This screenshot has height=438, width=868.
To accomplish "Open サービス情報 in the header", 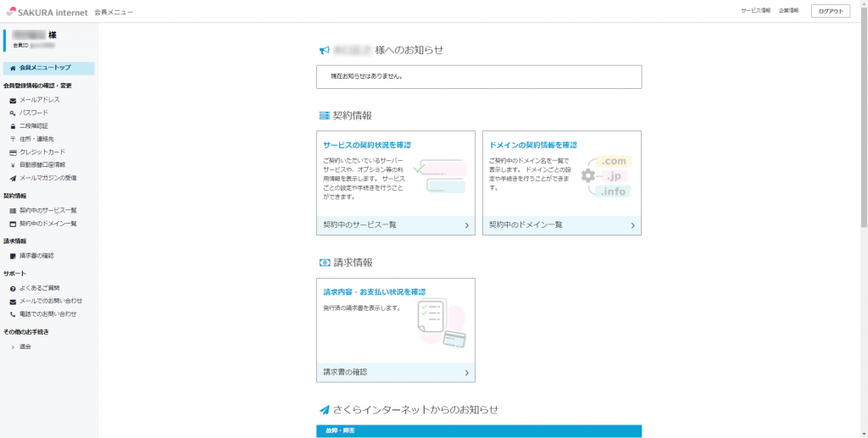I will [x=755, y=10].
